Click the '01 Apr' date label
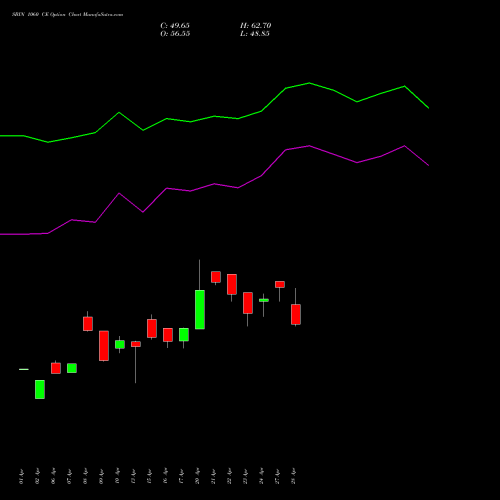 (x=21, y=476)
